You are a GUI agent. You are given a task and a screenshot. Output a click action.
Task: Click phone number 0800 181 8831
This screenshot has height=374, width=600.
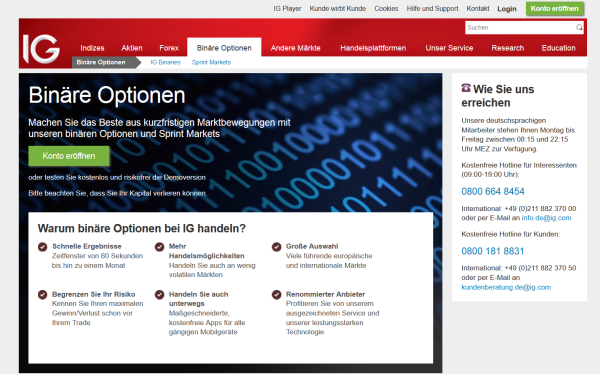click(x=492, y=251)
